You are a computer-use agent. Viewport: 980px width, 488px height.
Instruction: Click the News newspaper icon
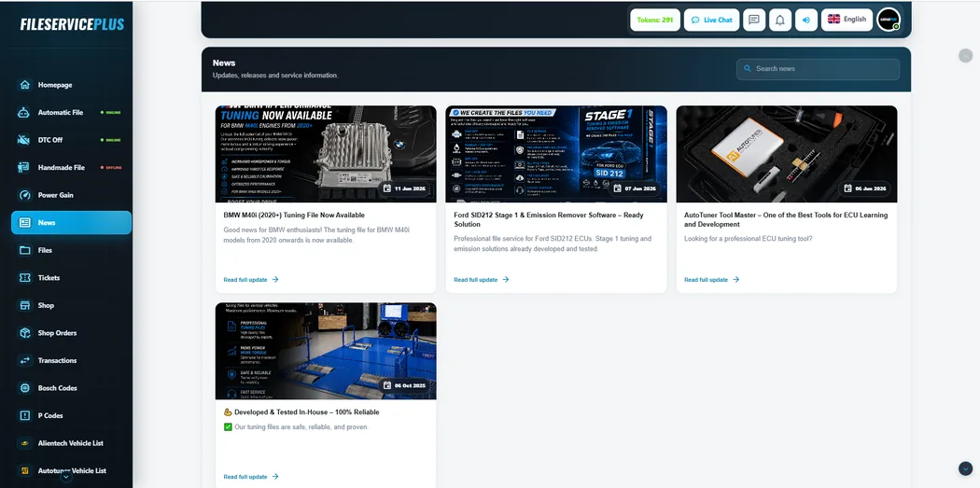(x=25, y=222)
